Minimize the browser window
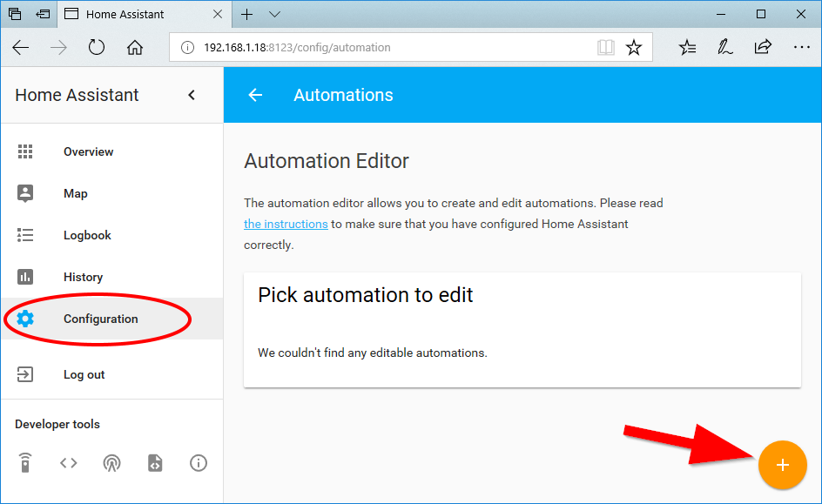Screen dimensions: 822x504 pos(721,14)
